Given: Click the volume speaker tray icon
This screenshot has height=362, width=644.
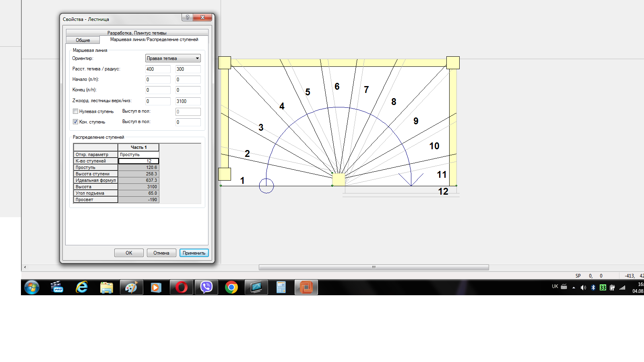Looking at the screenshot, I should [583, 288].
